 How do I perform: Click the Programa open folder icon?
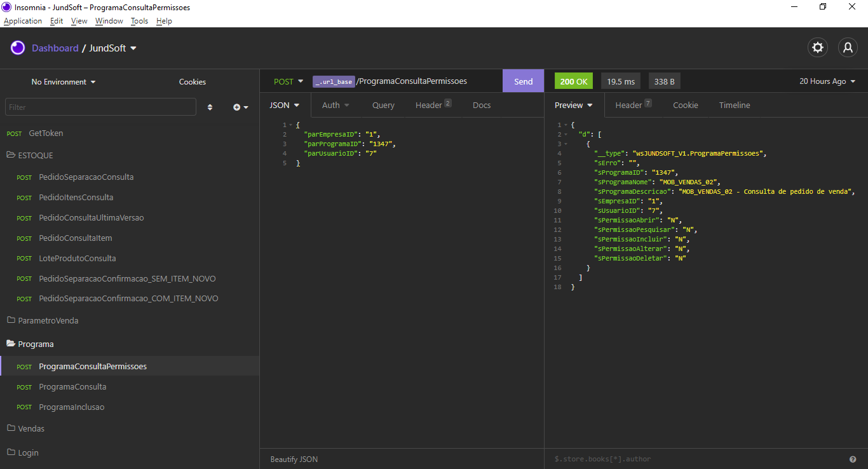click(11, 344)
